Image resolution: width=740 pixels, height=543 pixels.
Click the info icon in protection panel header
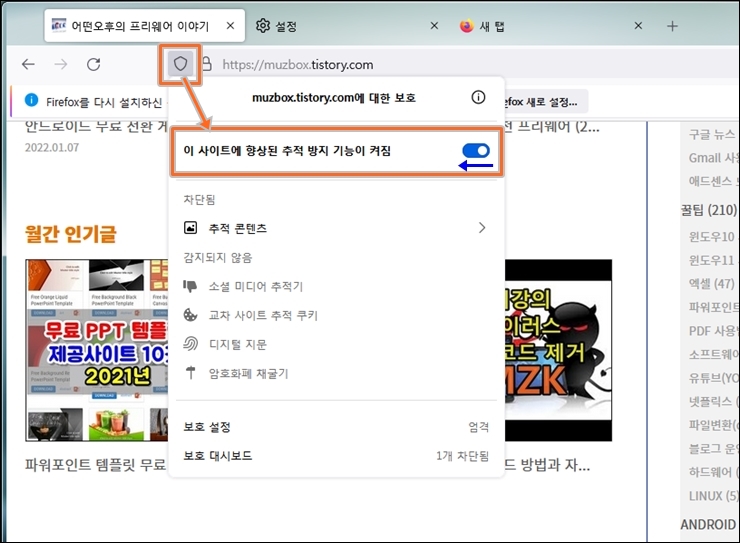[x=478, y=98]
